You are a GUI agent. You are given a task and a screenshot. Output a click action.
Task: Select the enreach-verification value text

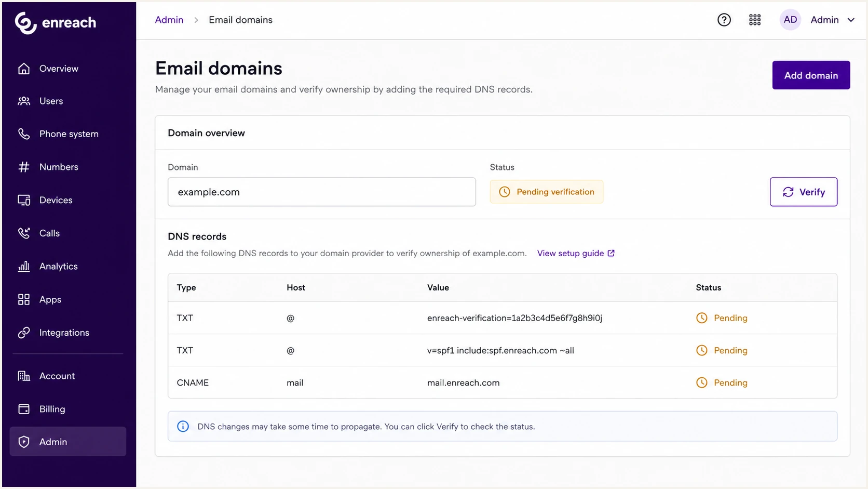514,318
